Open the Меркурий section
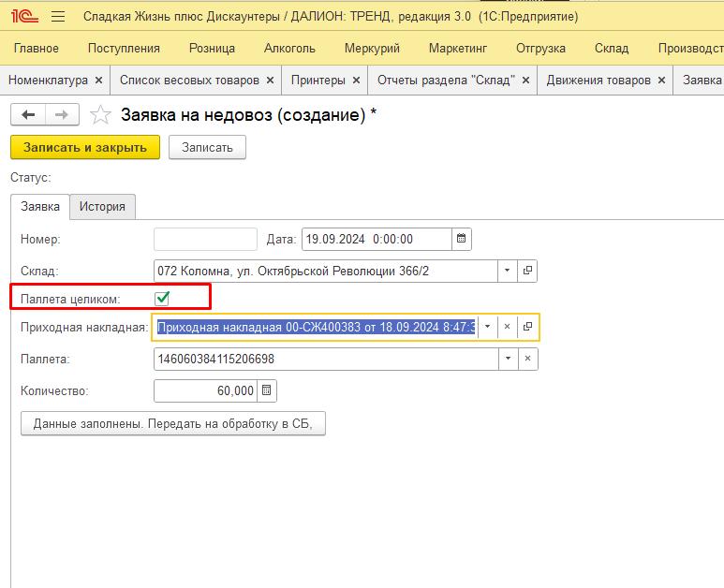The image size is (724, 588). [x=372, y=49]
